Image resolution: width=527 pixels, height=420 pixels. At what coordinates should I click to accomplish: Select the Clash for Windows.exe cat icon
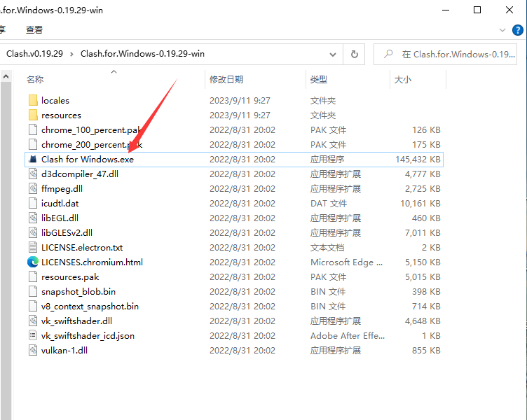[x=33, y=159]
